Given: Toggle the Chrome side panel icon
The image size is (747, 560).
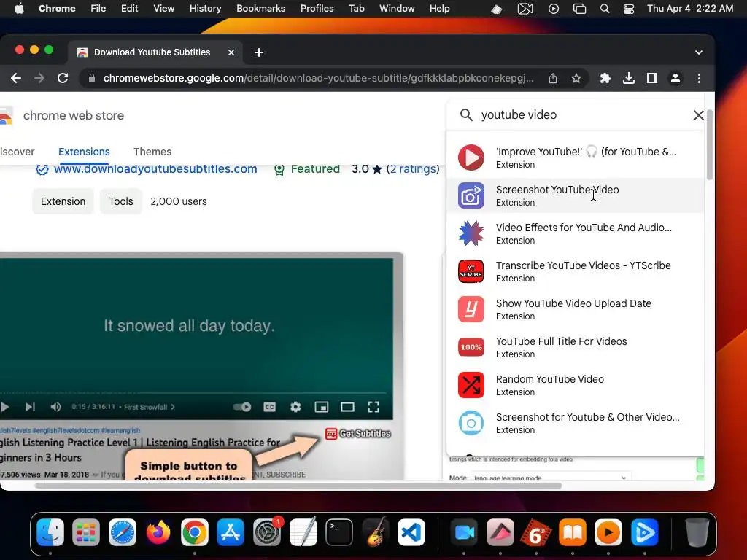Looking at the screenshot, I should pos(651,78).
